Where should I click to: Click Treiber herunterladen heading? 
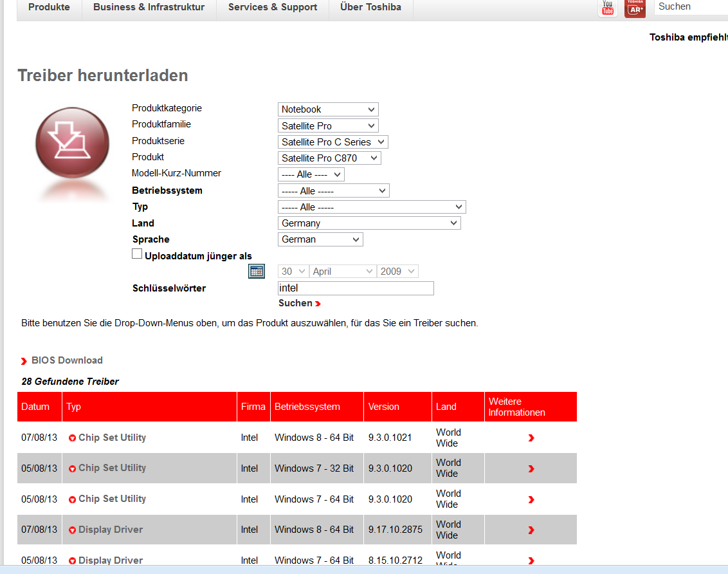coord(103,75)
